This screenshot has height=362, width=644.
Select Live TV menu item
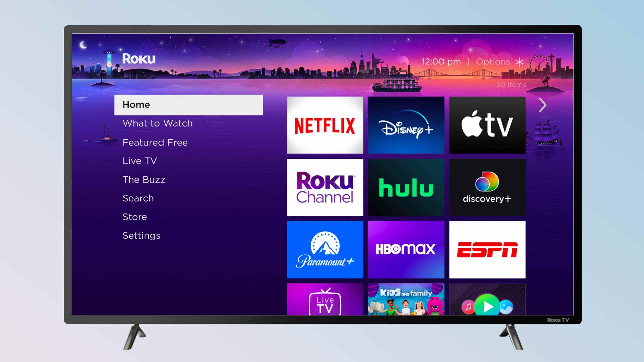click(x=139, y=160)
